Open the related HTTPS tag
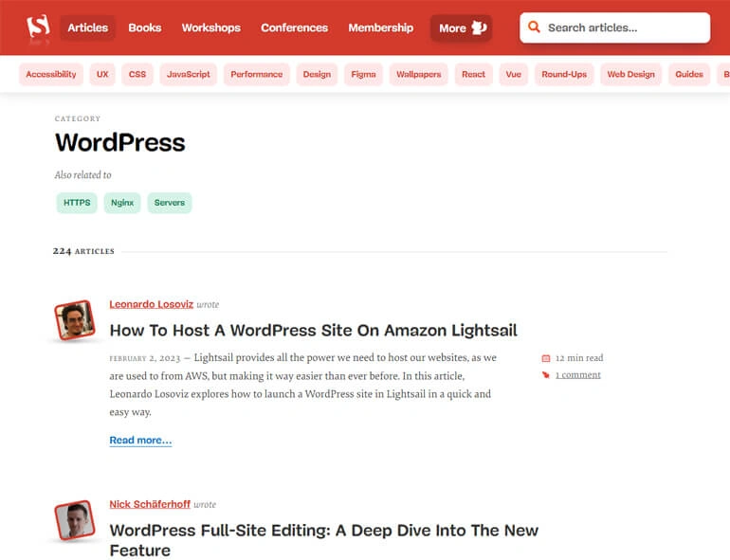This screenshot has height=560, width=730. pos(77,203)
